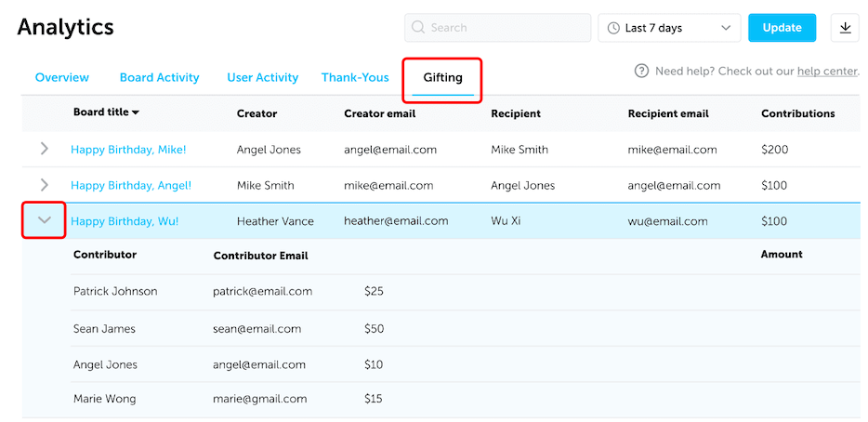Expand the Happy Birthday, Mike! row
The image size is (868, 422).
click(x=45, y=149)
